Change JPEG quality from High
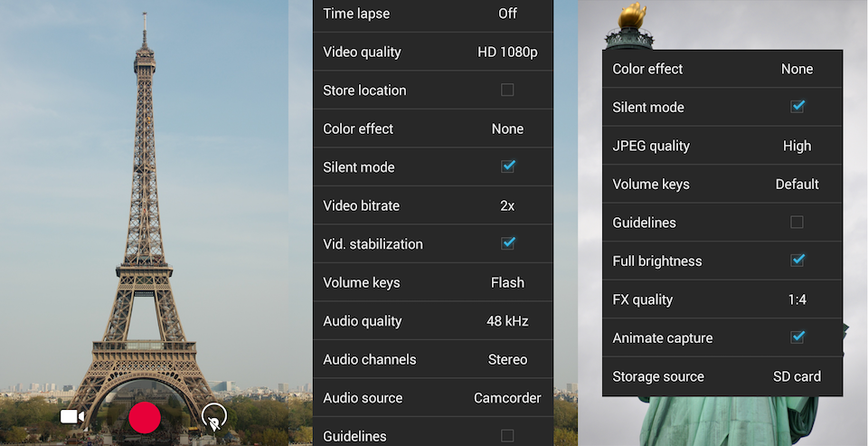Viewport: 868px width, 446px height. (x=722, y=146)
